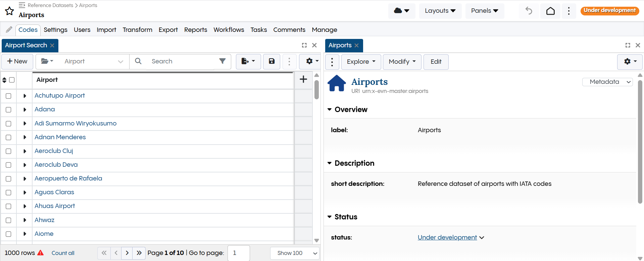Star the Airports dataset as favorite
The width and height of the screenshot is (644, 261).
9,11
